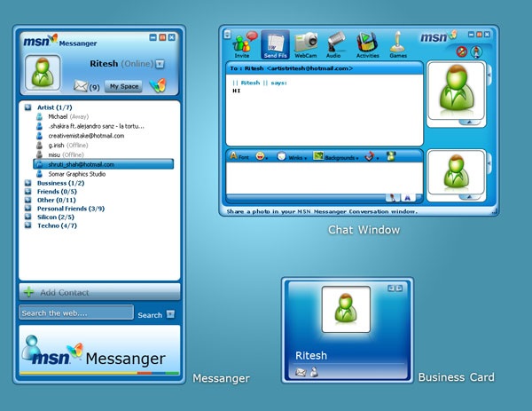Click the handwriting pen tab below message box

393,198
